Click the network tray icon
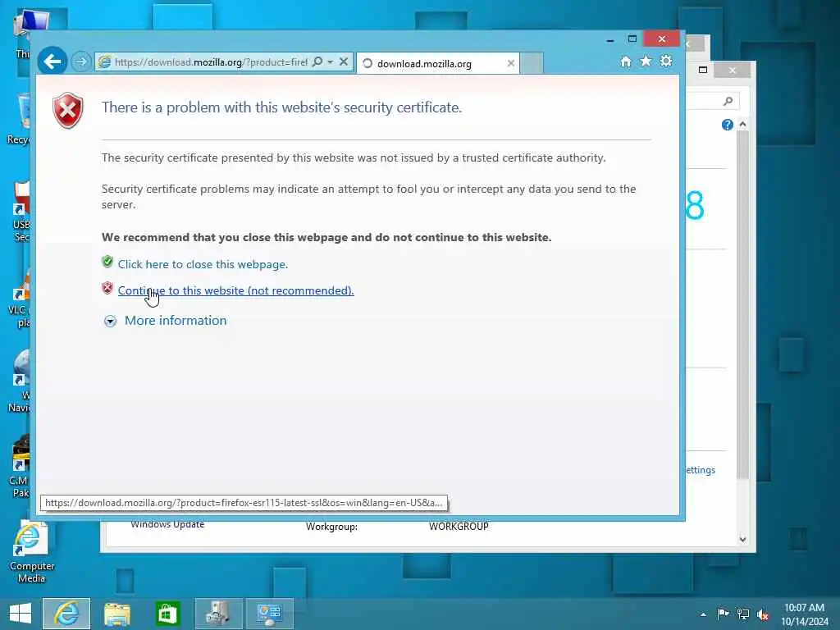 [x=743, y=614]
